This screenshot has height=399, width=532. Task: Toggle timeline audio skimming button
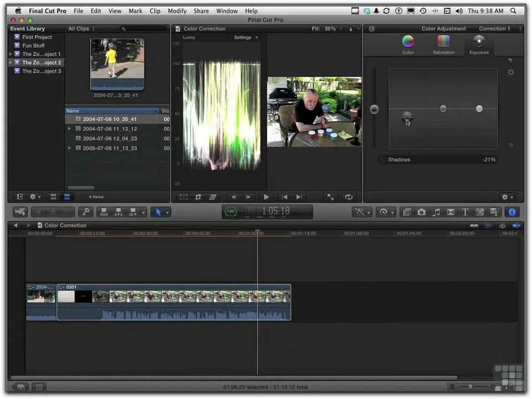point(488,226)
